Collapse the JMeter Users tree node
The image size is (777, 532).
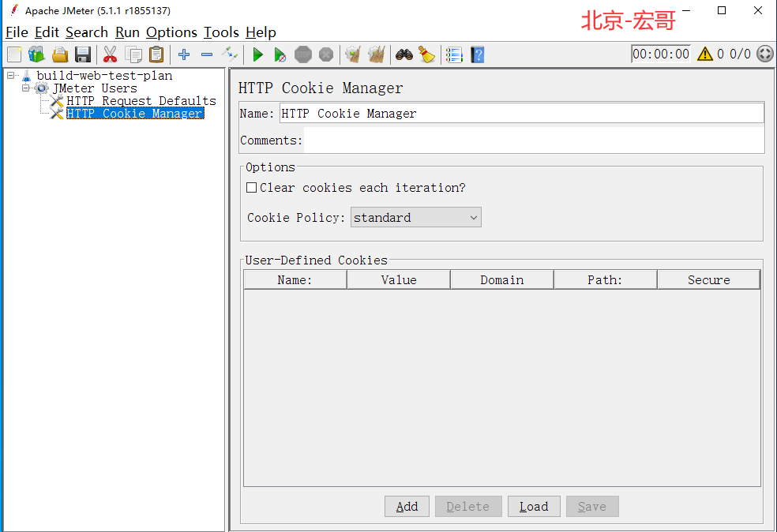click(25, 88)
